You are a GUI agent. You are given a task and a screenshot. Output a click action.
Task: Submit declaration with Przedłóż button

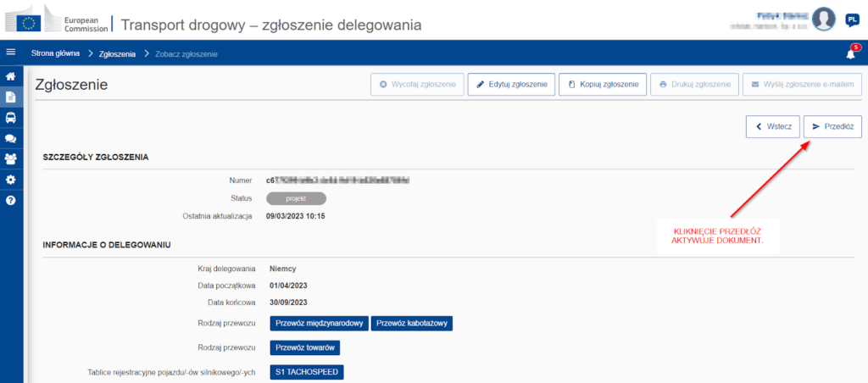pos(832,127)
